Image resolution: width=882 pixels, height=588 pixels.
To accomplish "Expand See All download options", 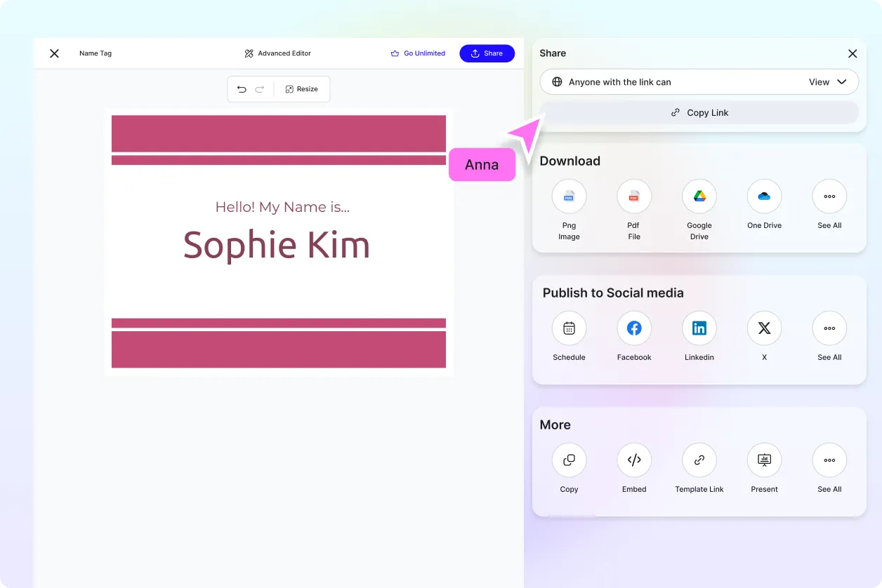I will 829,196.
